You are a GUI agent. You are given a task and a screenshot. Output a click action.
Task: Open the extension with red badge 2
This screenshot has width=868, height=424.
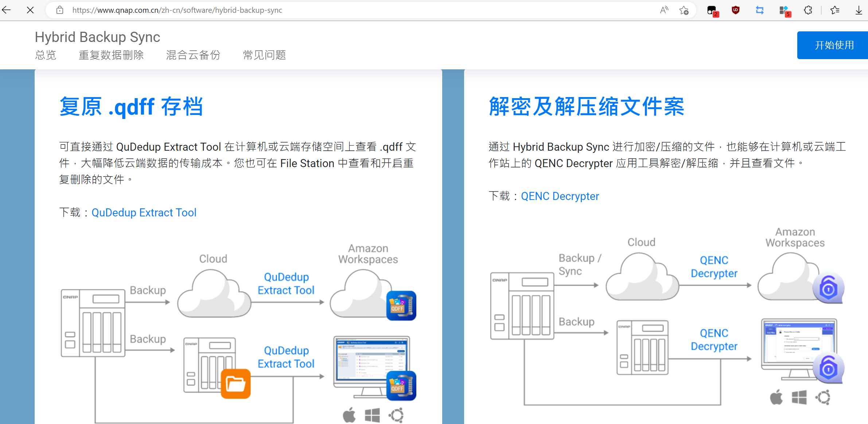click(x=712, y=11)
